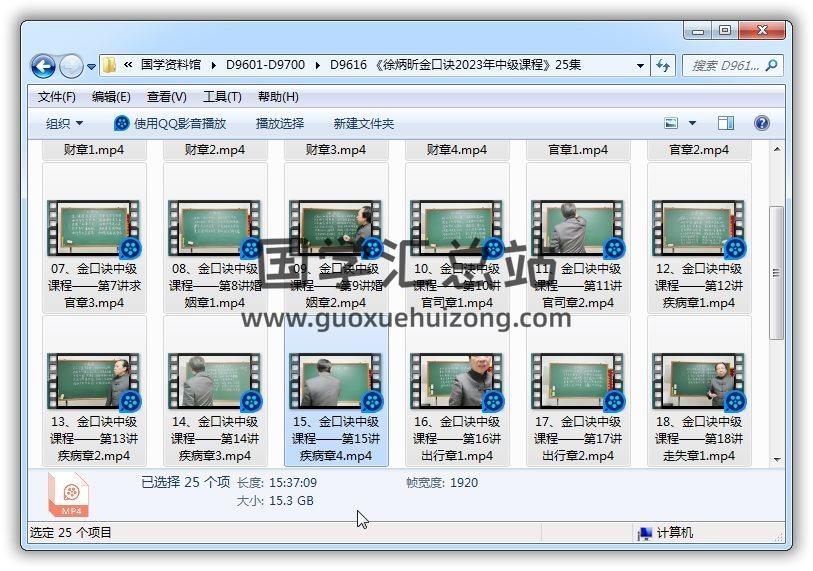Open the Help question mark icon
The width and height of the screenshot is (813, 571).
point(761,123)
